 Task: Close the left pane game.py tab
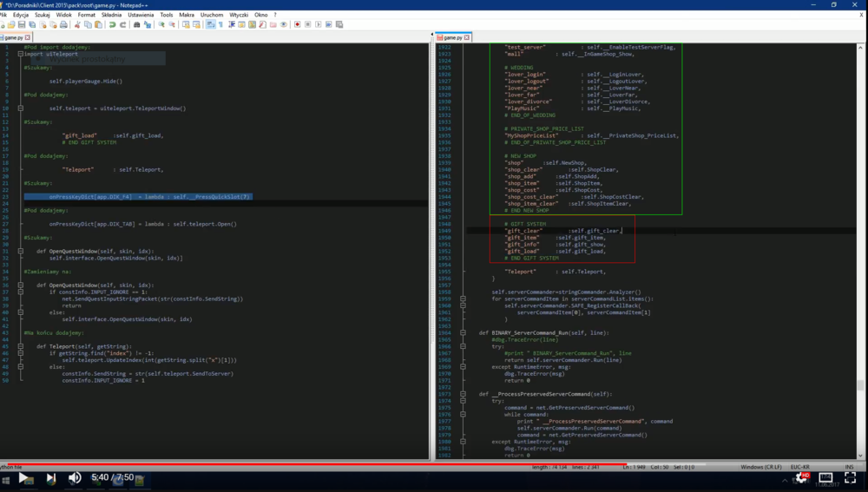click(x=28, y=37)
